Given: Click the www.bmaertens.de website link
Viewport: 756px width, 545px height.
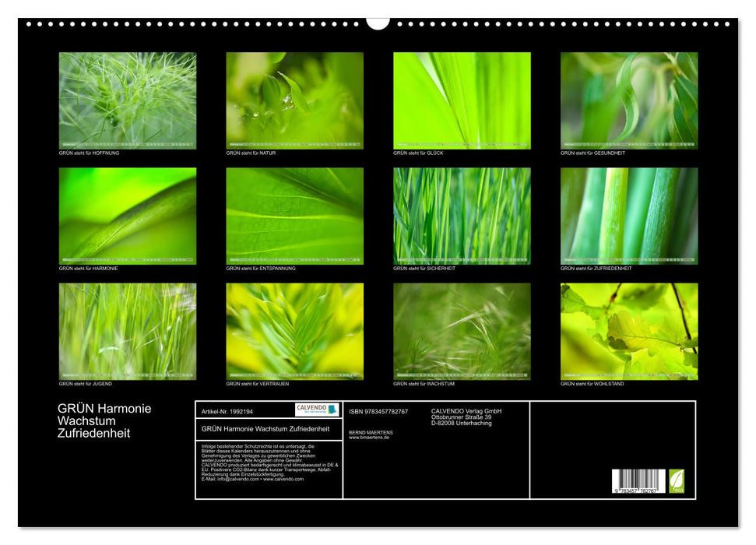Looking at the screenshot, I should 371,438.
